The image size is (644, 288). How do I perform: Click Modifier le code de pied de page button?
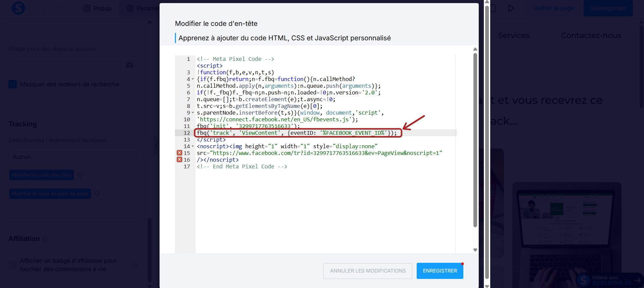(x=50, y=194)
